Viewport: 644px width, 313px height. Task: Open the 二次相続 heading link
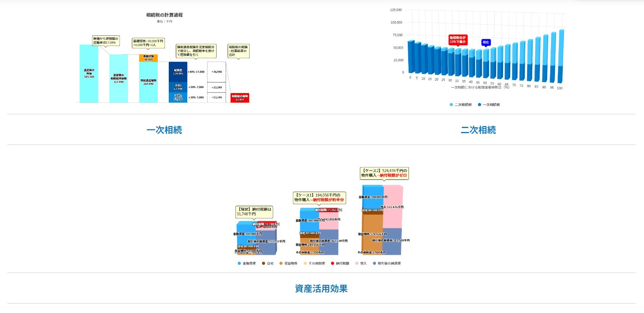(x=478, y=130)
